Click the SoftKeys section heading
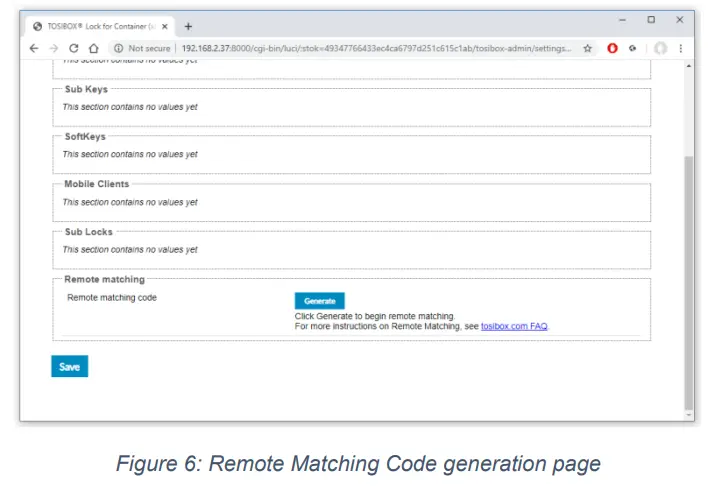This screenshot has width=709, height=501. click(85, 137)
